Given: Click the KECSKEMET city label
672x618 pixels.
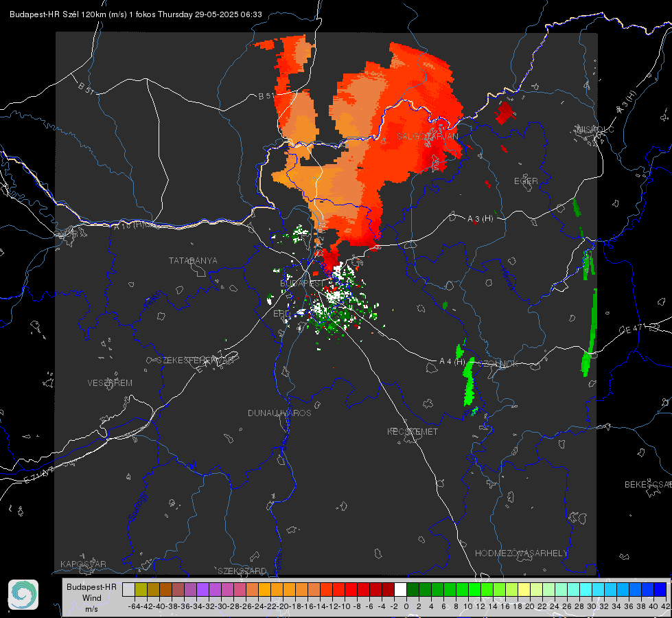Looking at the screenshot, I should [x=413, y=432].
